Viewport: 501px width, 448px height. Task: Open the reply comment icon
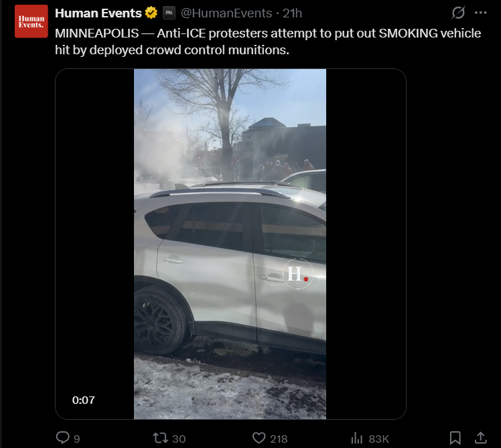coord(63,437)
